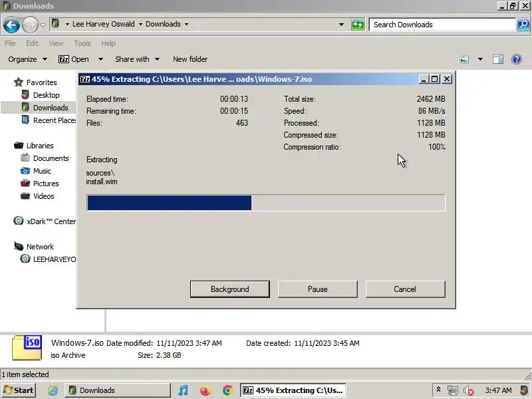Image resolution: width=532 pixels, height=399 pixels.
Task: Focus the Search Downloads field
Action: coord(442,25)
